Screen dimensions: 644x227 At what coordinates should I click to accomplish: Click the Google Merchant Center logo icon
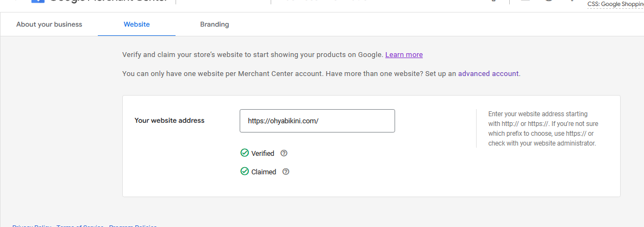(x=37, y=2)
